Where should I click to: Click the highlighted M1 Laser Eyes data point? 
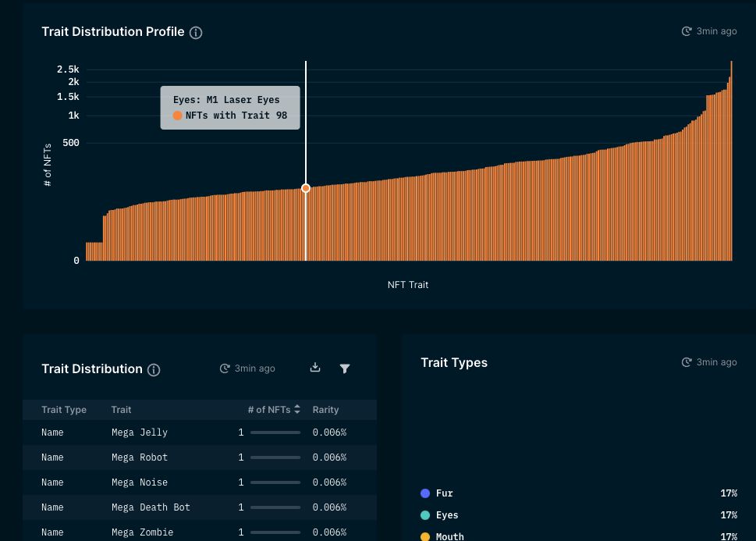(x=306, y=188)
